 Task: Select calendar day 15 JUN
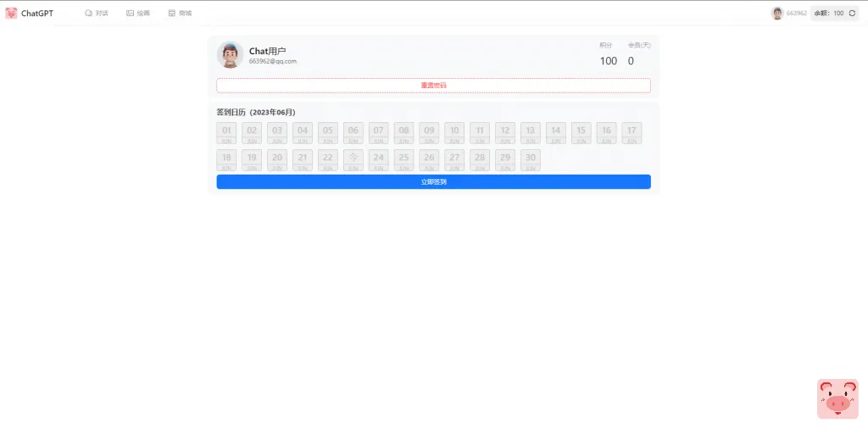(581, 133)
